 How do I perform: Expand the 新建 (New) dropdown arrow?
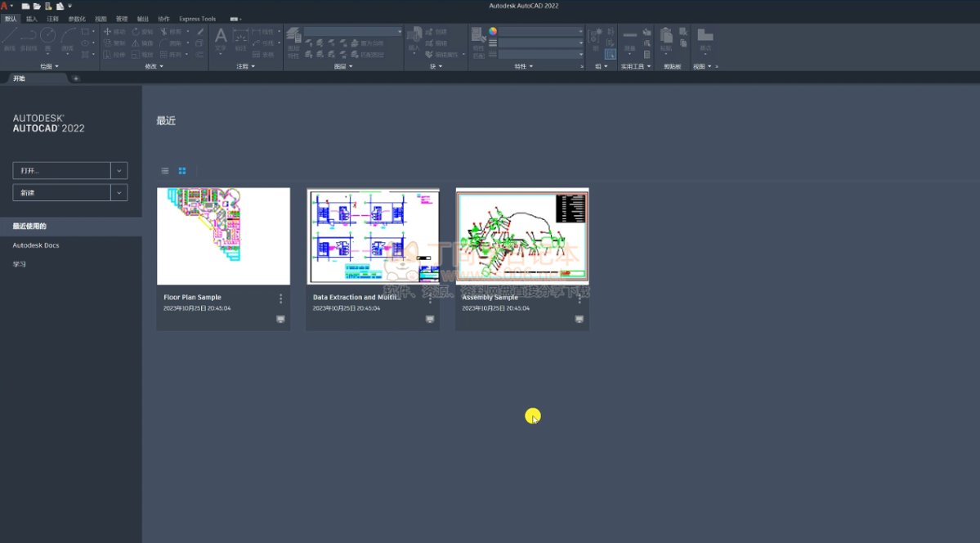pos(119,192)
